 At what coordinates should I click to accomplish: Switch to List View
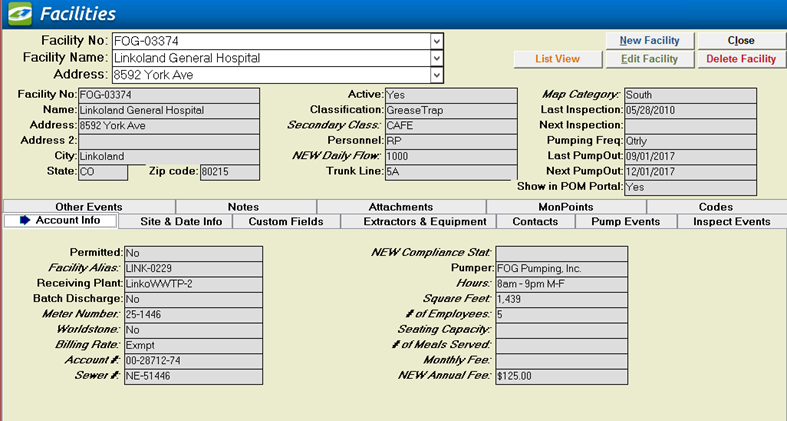coord(557,59)
